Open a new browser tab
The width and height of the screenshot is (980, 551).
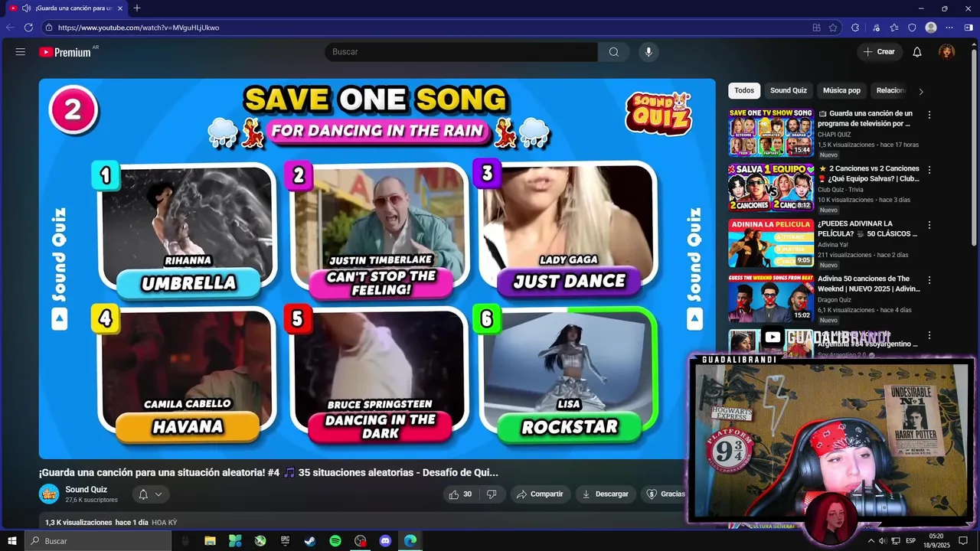137,8
